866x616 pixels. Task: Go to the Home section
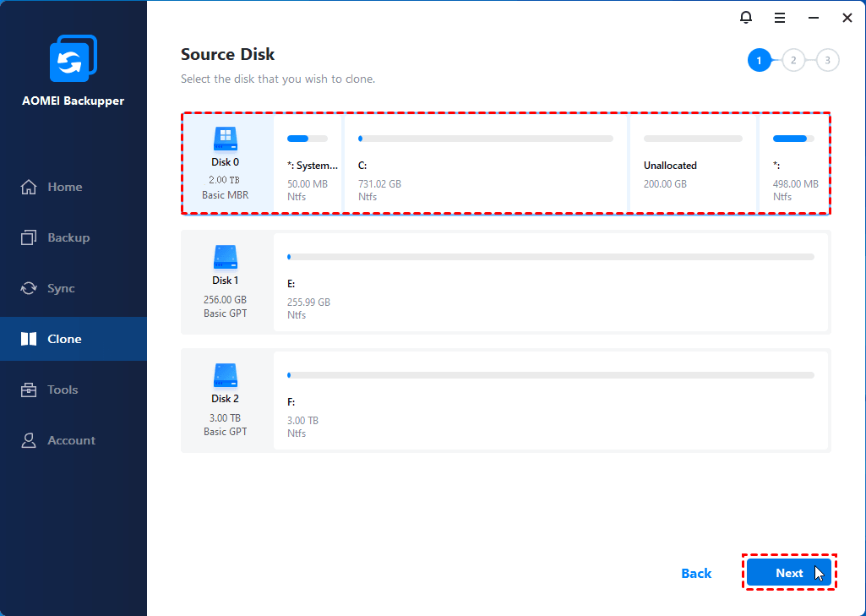(74, 187)
